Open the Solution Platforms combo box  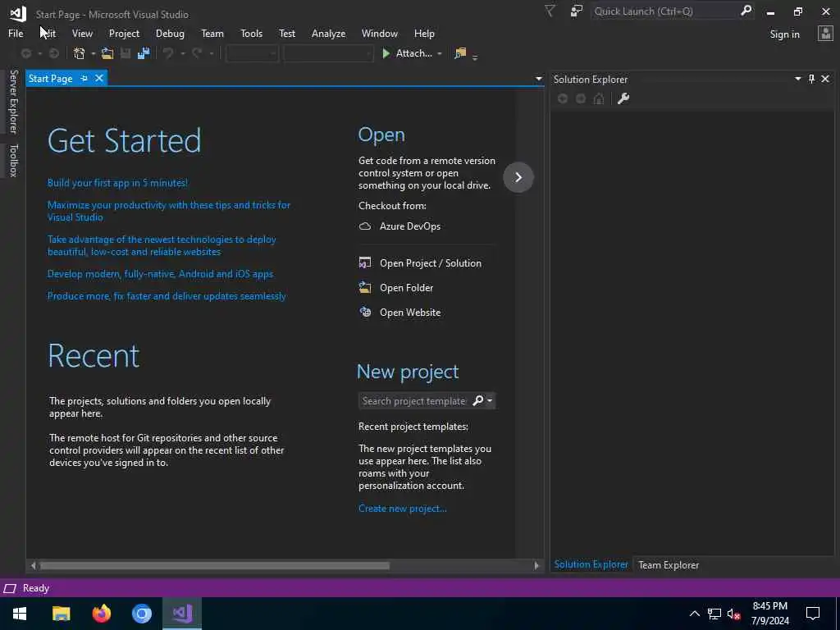point(328,53)
